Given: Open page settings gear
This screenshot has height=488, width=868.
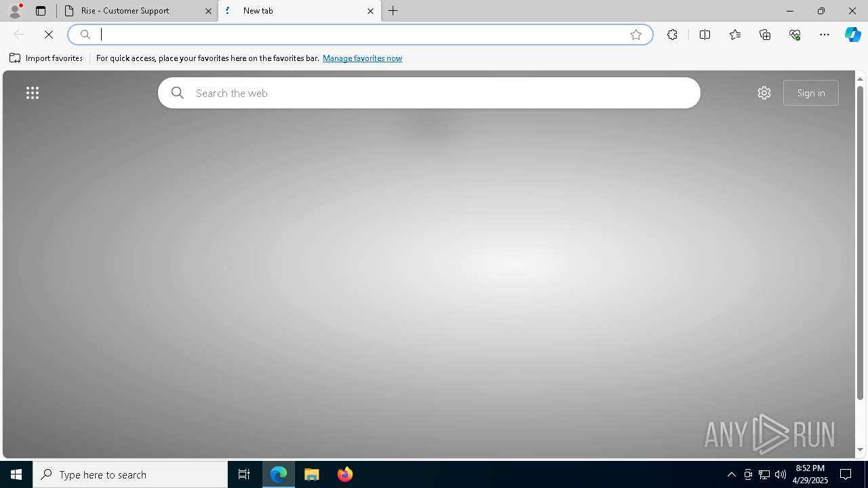Looking at the screenshot, I should [x=764, y=93].
